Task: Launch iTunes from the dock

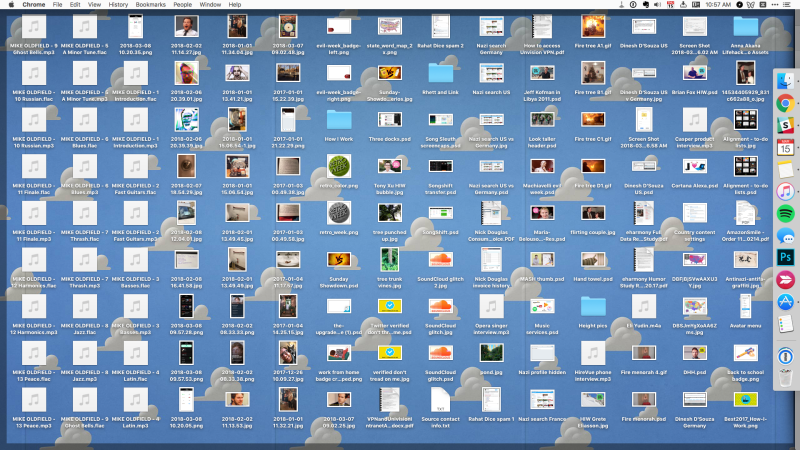Action: tap(785, 191)
